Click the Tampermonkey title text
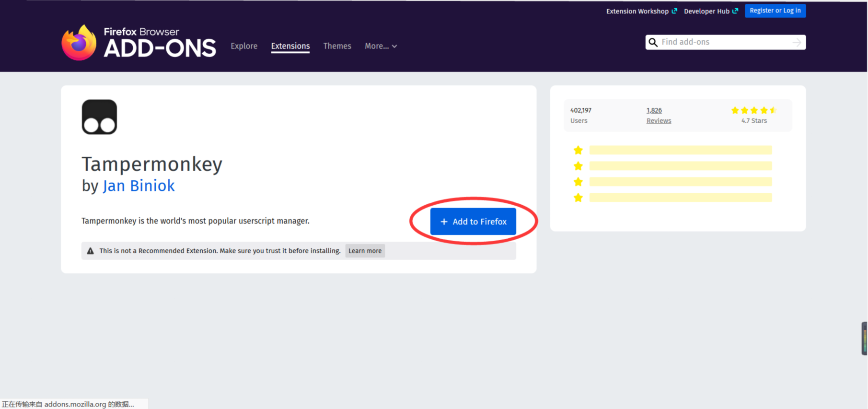This screenshot has width=868, height=409. point(152,164)
